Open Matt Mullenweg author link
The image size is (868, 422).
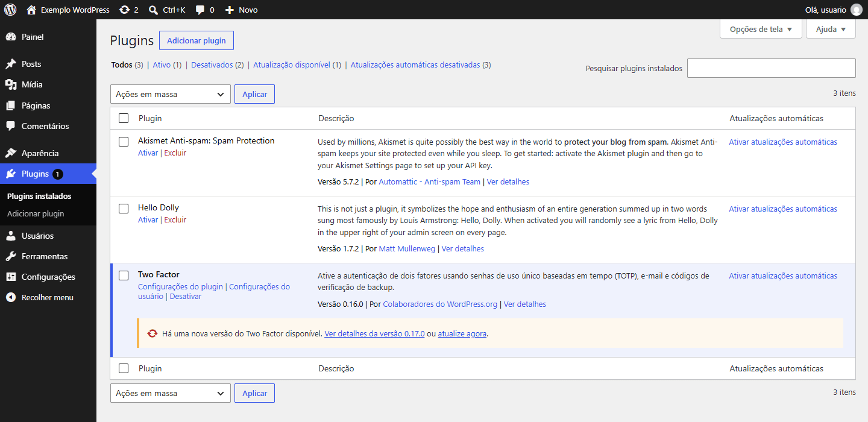point(407,248)
